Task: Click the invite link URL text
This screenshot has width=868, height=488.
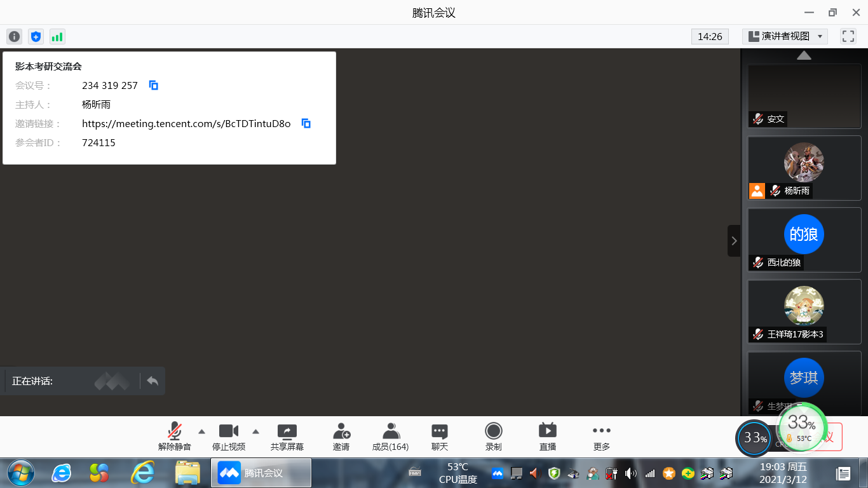Action: coord(186,123)
